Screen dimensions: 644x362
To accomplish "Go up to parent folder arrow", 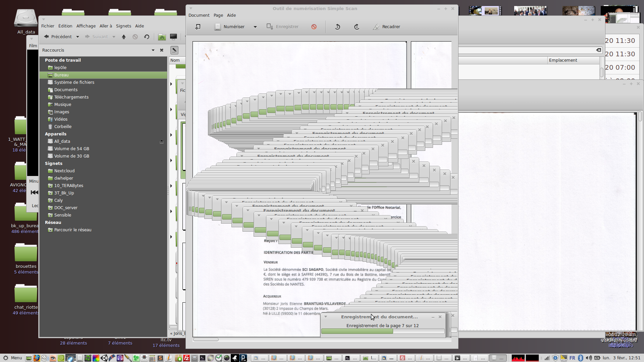I will [x=124, y=37].
